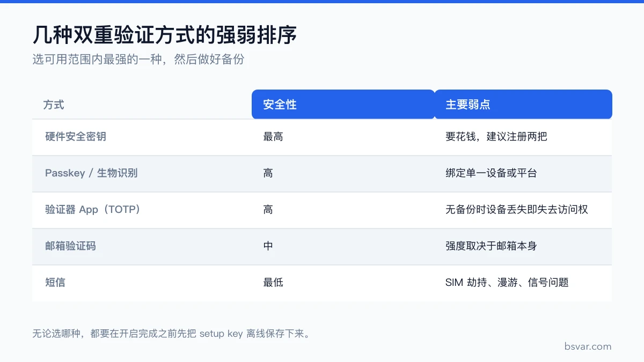This screenshot has width=644, height=362.
Task: Click the cell 绑定单一设备或平台
Action: (491, 173)
